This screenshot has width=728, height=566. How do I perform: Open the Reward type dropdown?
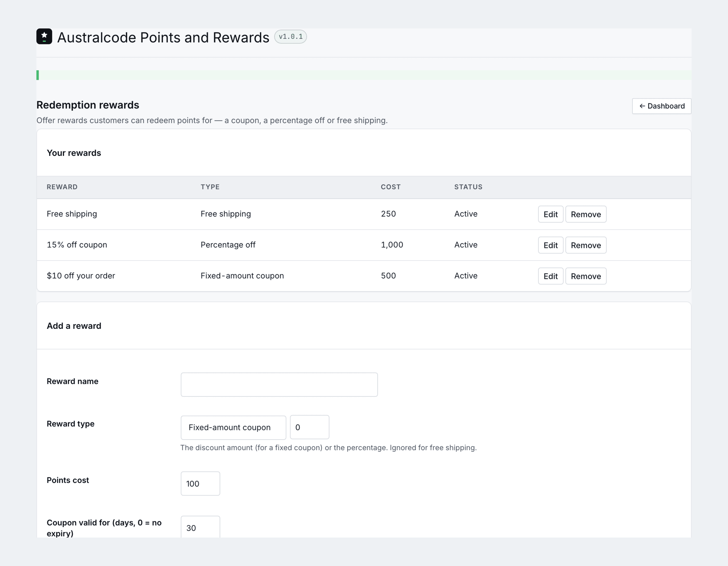233,427
